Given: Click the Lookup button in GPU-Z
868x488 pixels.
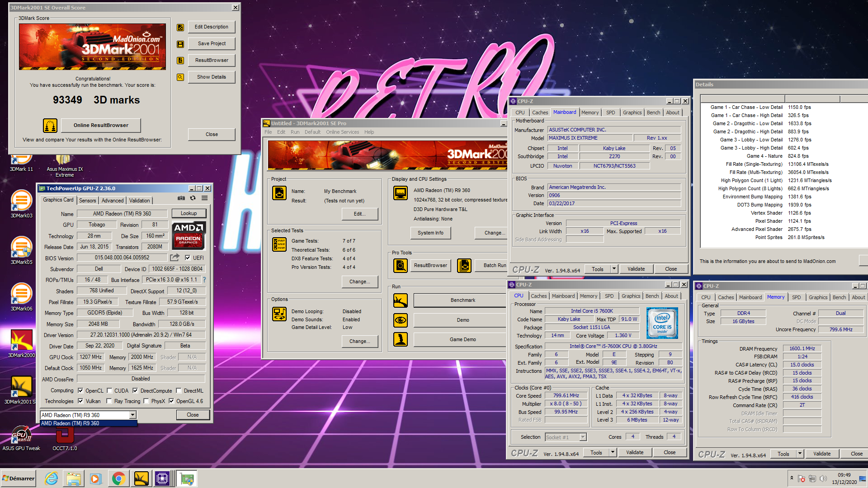Looking at the screenshot, I should pyautogui.click(x=189, y=213).
